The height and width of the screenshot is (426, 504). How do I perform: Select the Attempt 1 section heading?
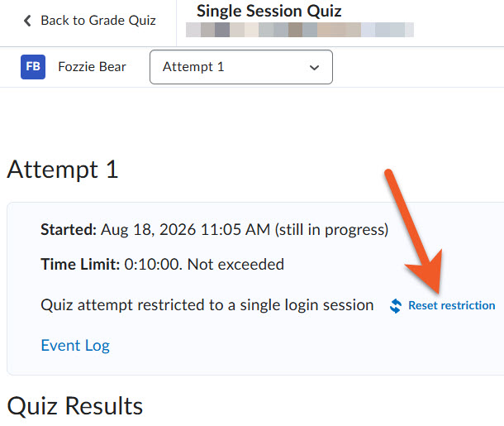(63, 170)
